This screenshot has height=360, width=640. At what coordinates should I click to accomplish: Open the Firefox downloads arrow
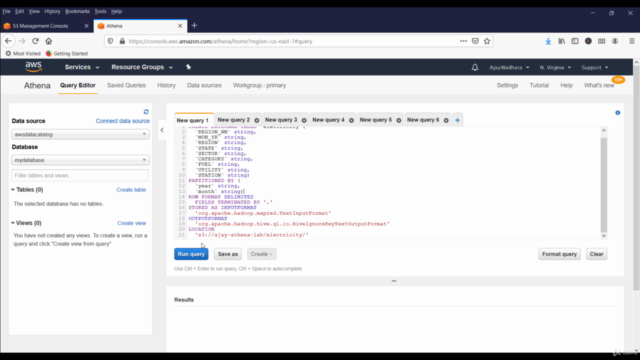pyautogui.click(x=548, y=41)
